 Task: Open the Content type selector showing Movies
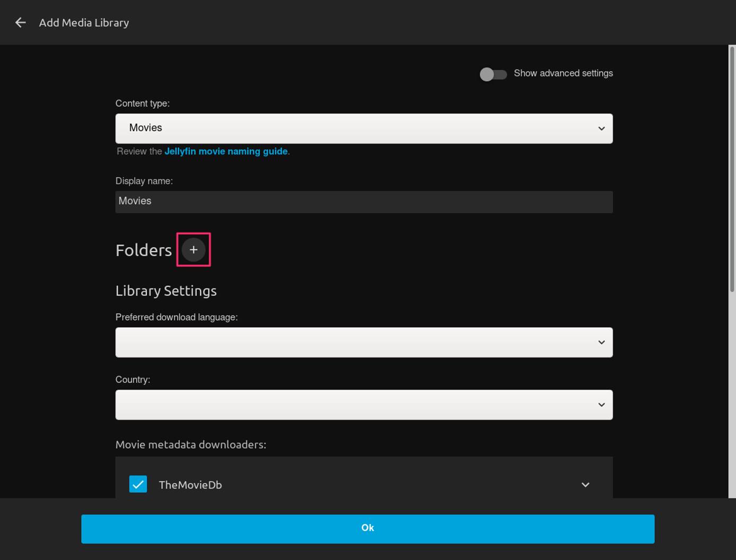click(364, 128)
